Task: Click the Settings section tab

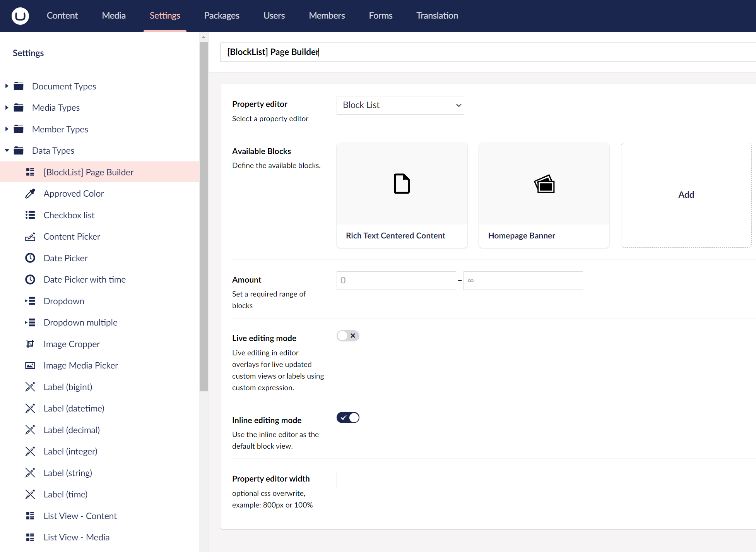Action: pos(165,15)
